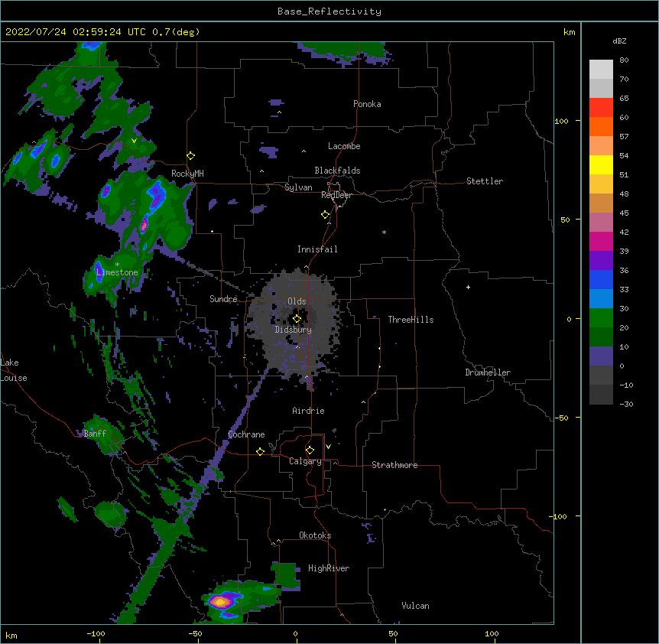Click the 100 tick on bottom axis
Image resolution: width=659 pixels, height=644 pixels.
pyautogui.click(x=492, y=633)
